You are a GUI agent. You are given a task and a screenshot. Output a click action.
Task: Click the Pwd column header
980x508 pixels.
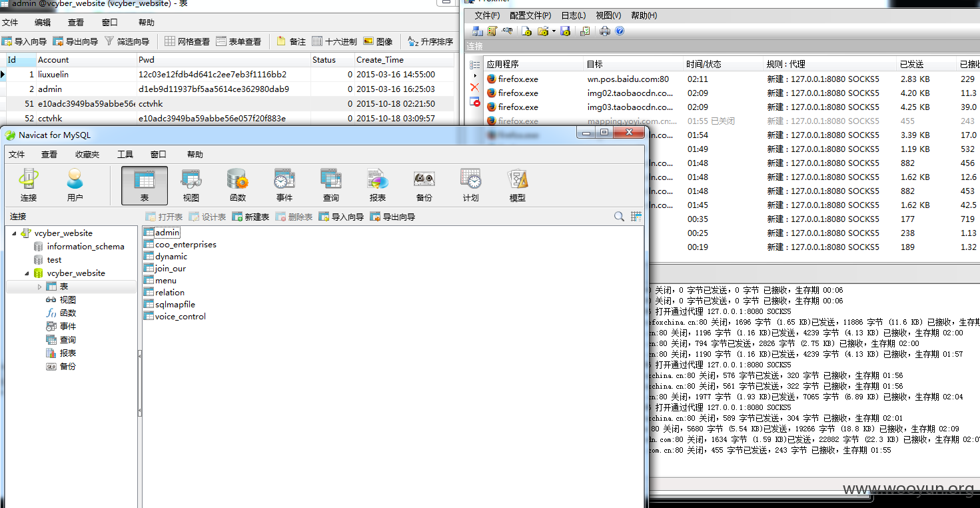223,59
